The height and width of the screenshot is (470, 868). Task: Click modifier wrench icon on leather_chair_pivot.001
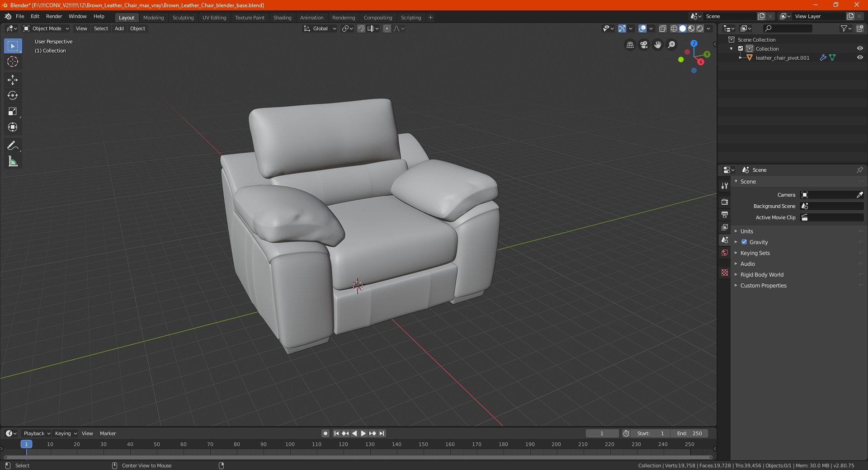823,57
